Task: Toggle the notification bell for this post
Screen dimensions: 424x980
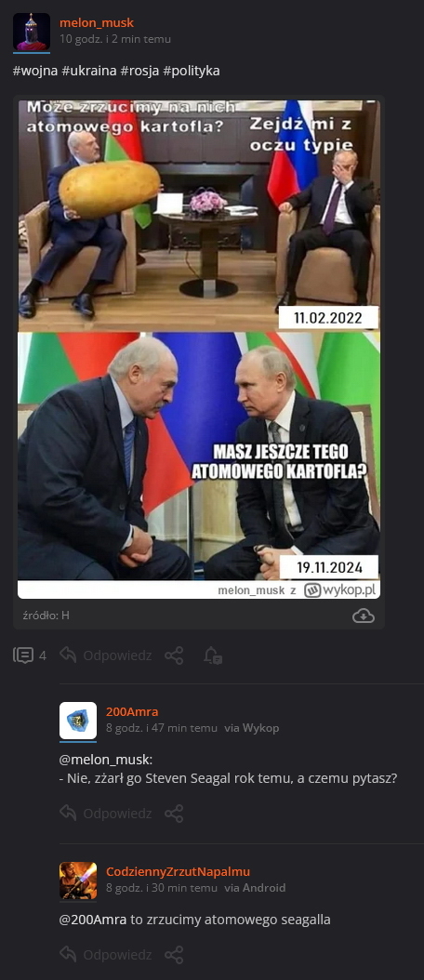Action: click(213, 656)
